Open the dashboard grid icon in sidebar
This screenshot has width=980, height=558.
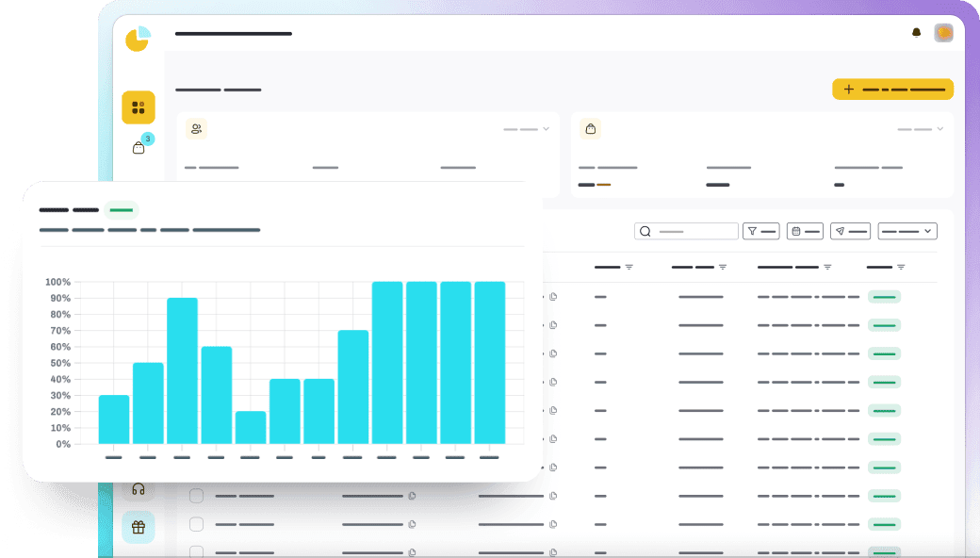(138, 107)
